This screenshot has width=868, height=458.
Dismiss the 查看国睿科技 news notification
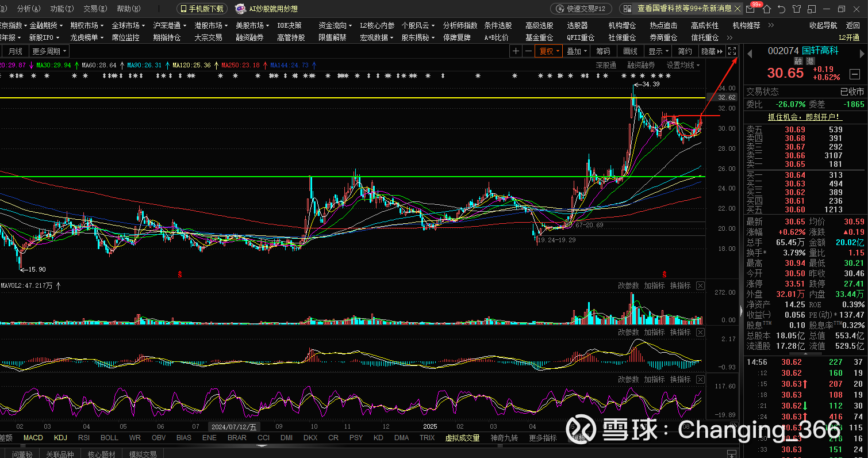click(738, 9)
